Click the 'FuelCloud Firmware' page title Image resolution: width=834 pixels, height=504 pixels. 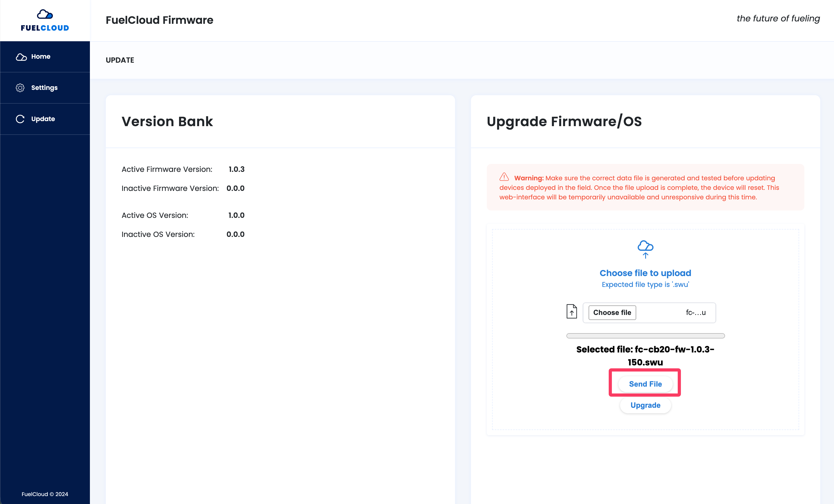pos(159,20)
